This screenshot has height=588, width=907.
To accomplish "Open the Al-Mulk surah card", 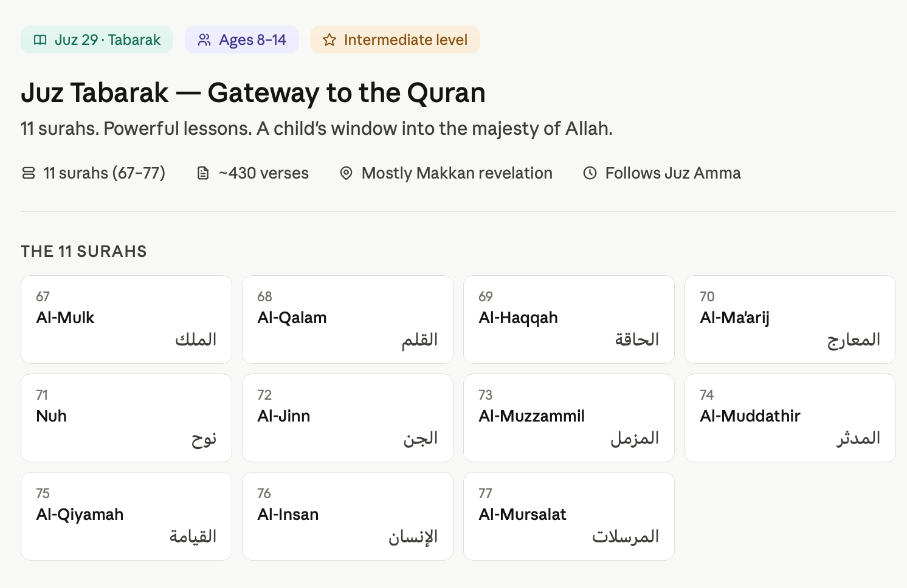I will pyautogui.click(x=126, y=320).
